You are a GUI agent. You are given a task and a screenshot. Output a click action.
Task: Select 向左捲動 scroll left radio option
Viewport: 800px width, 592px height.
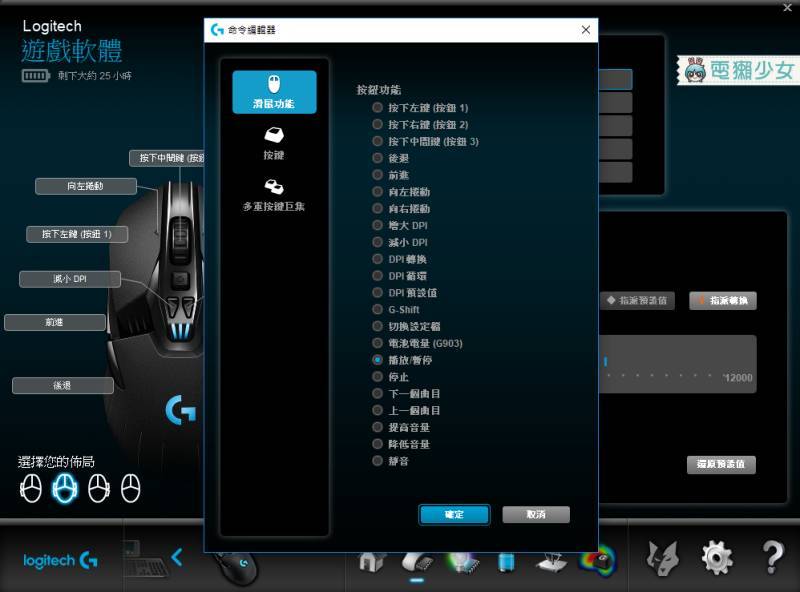(x=377, y=192)
